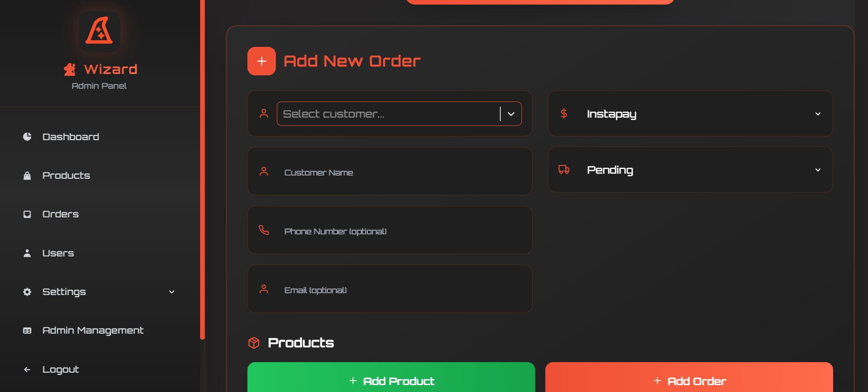Open the Instapay payment method dropdown

[690, 114]
